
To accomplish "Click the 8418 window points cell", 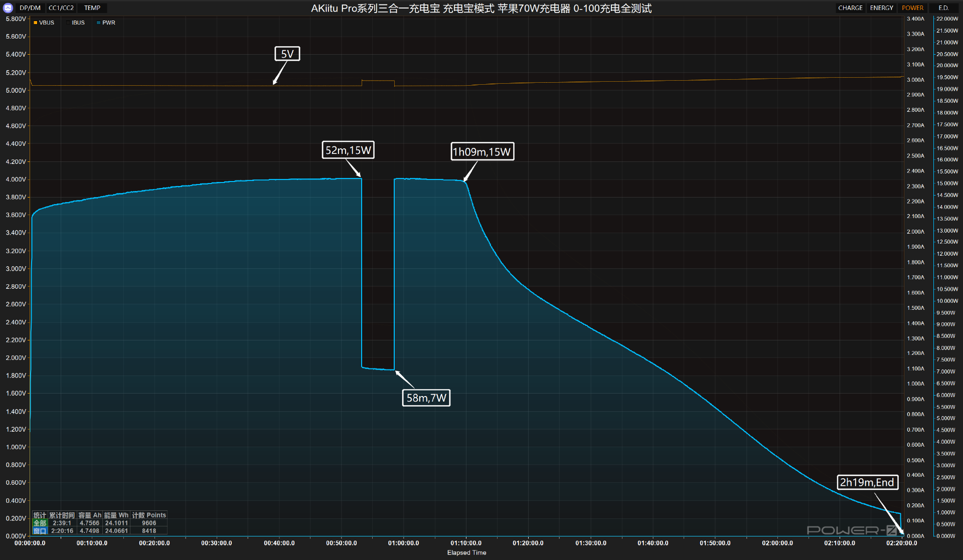I will [x=149, y=531].
